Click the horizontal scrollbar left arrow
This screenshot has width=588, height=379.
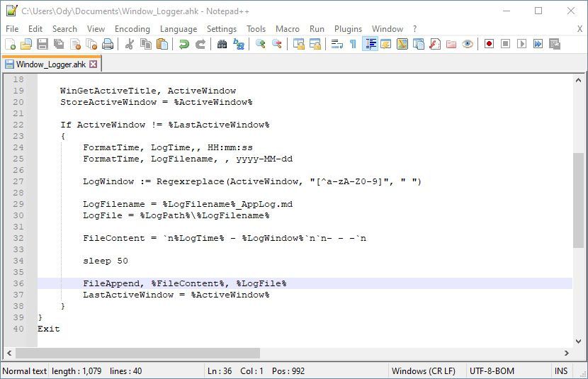pyautogui.click(x=9, y=353)
